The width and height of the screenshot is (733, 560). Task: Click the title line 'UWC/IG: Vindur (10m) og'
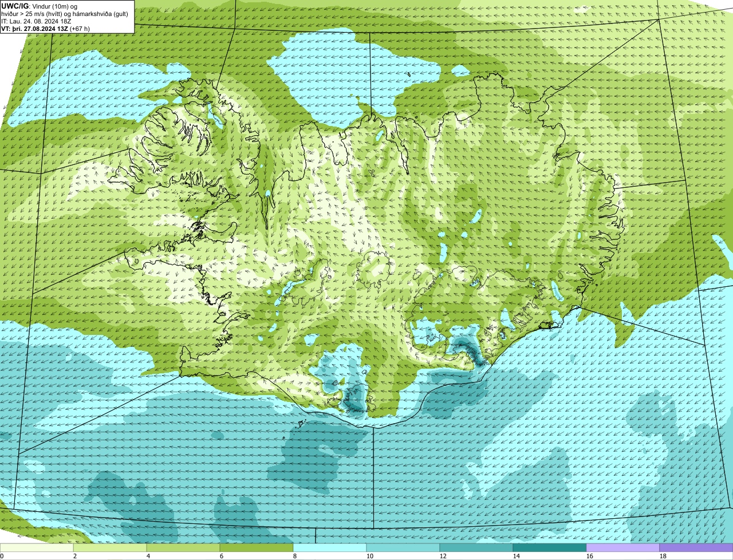tap(39, 6)
